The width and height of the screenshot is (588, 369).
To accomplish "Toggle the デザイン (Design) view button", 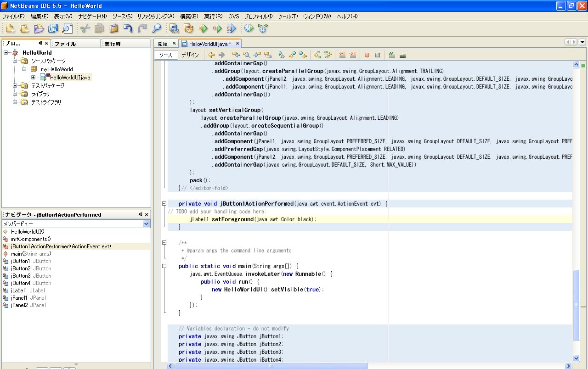I will tap(190, 55).
